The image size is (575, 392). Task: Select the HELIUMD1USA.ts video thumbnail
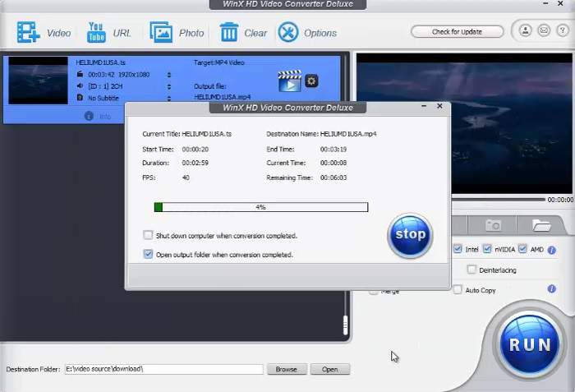click(38, 81)
